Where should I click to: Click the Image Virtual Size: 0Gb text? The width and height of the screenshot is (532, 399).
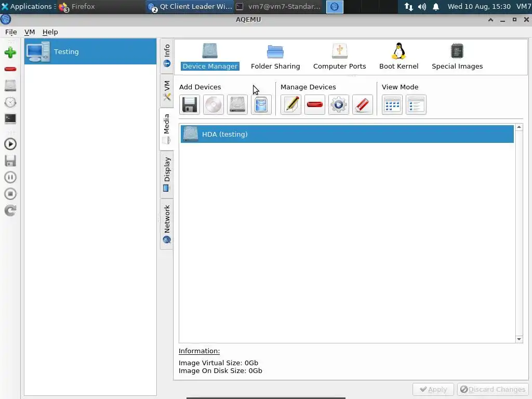coord(219,363)
